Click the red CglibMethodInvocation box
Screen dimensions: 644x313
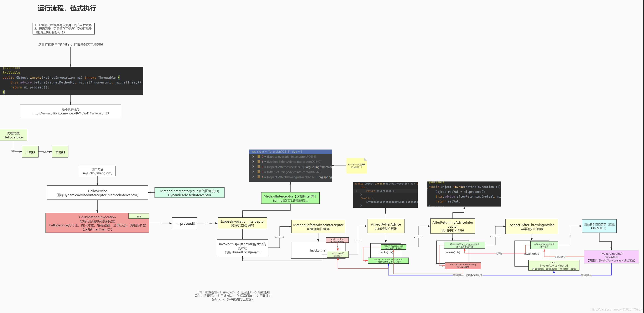coord(97,223)
